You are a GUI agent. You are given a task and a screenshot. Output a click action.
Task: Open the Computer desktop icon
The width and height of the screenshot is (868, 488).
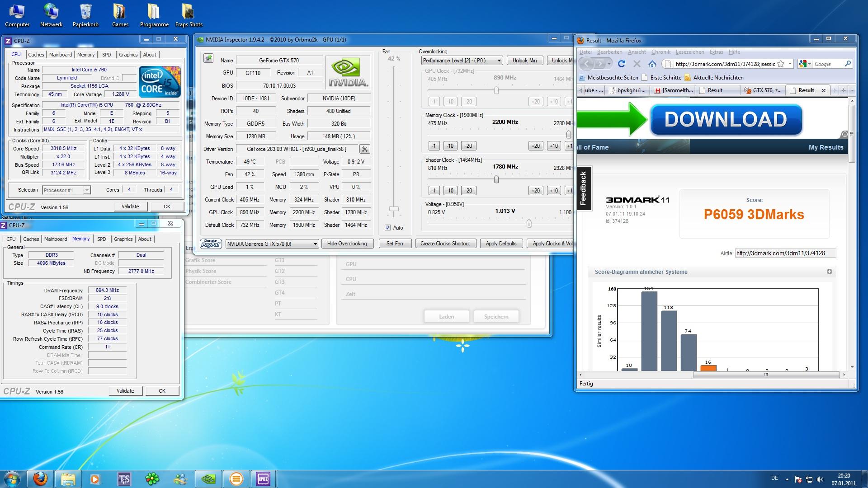(17, 16)
